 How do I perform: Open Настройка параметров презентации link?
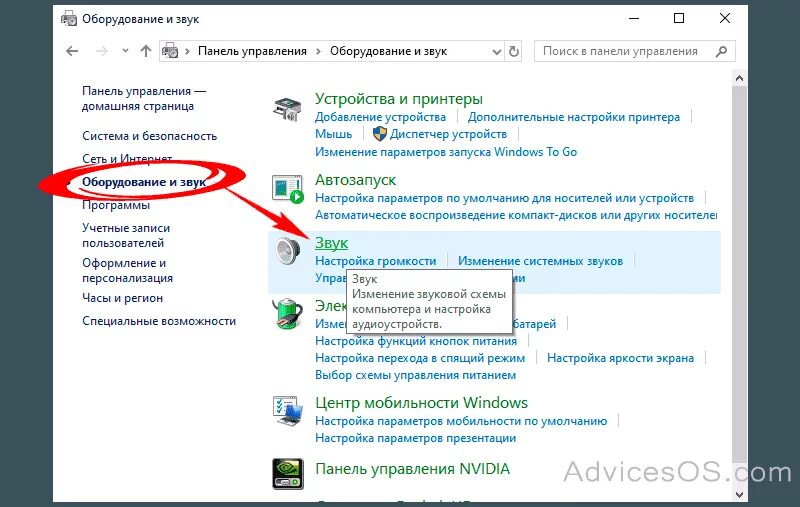[415, 438]
